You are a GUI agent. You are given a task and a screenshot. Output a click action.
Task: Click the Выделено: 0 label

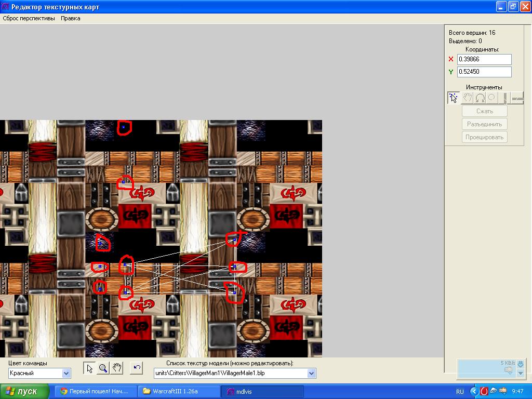[465, 41]
